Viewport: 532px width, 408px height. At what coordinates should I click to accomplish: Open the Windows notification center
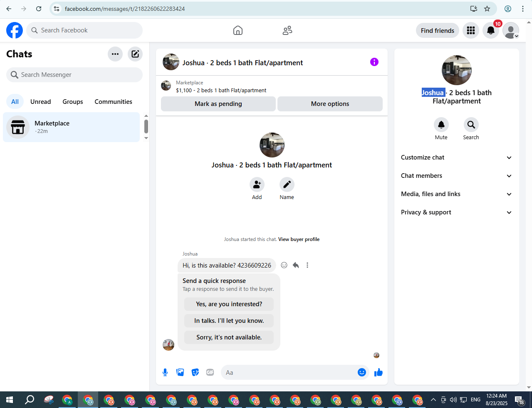520,401
